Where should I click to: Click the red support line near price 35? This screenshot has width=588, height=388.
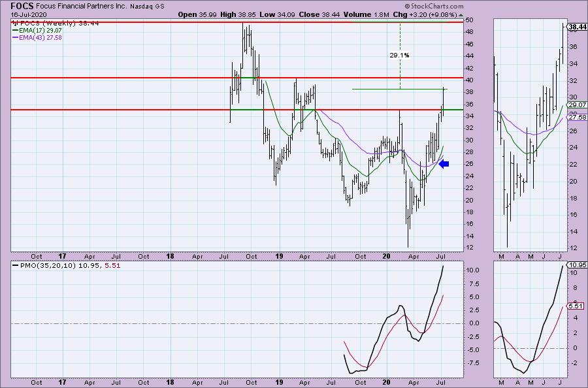237,110
